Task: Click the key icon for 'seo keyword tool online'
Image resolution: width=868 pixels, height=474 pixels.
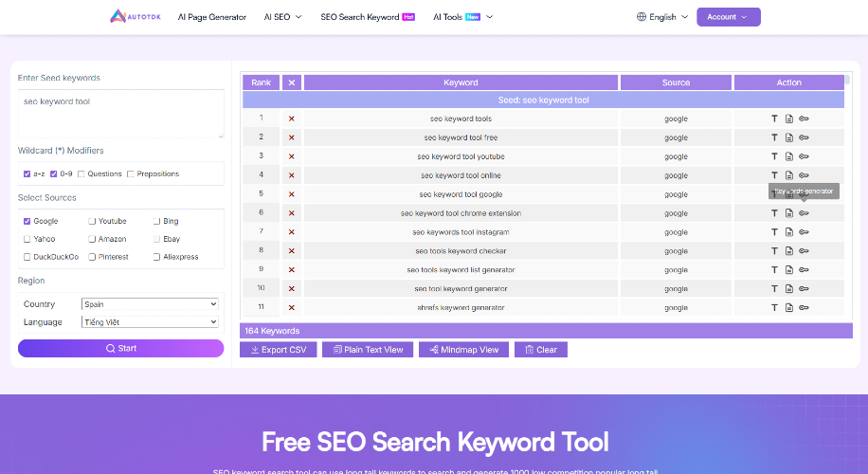Action: pos(804,175)
